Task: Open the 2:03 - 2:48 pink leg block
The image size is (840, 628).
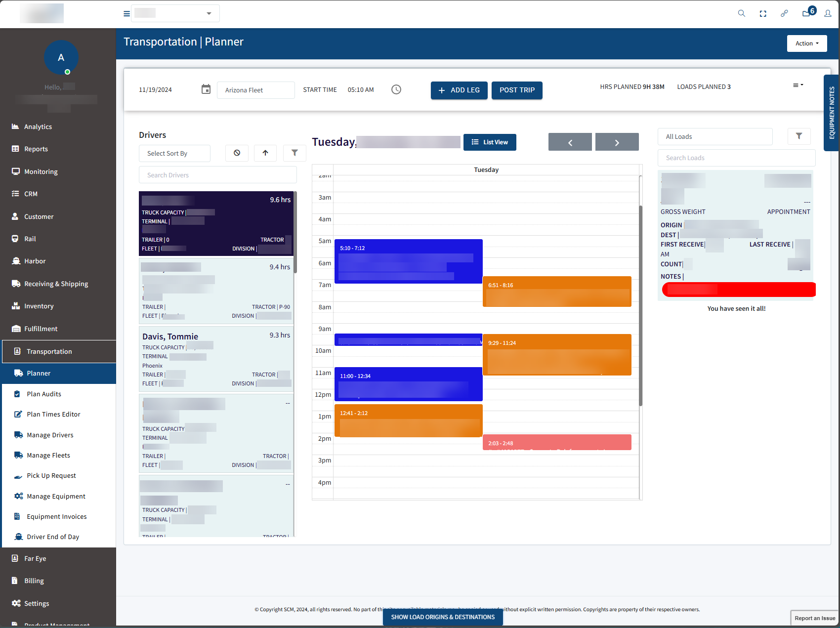Action: (557, 442)
